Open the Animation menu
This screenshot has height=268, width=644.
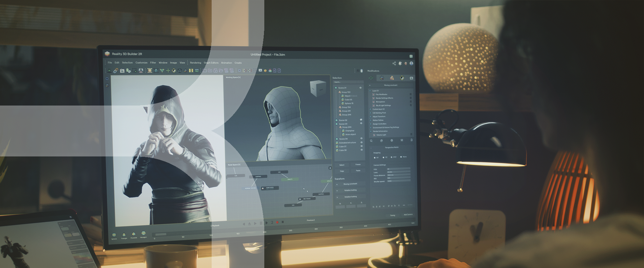tap(226, 63)
